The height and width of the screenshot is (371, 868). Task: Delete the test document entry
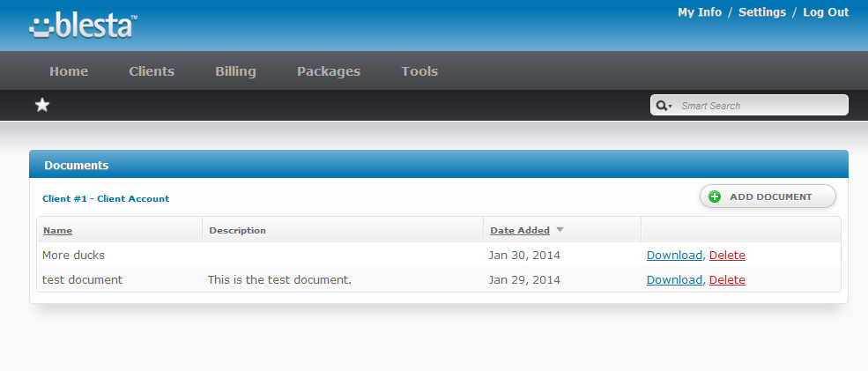pos(727,279)
